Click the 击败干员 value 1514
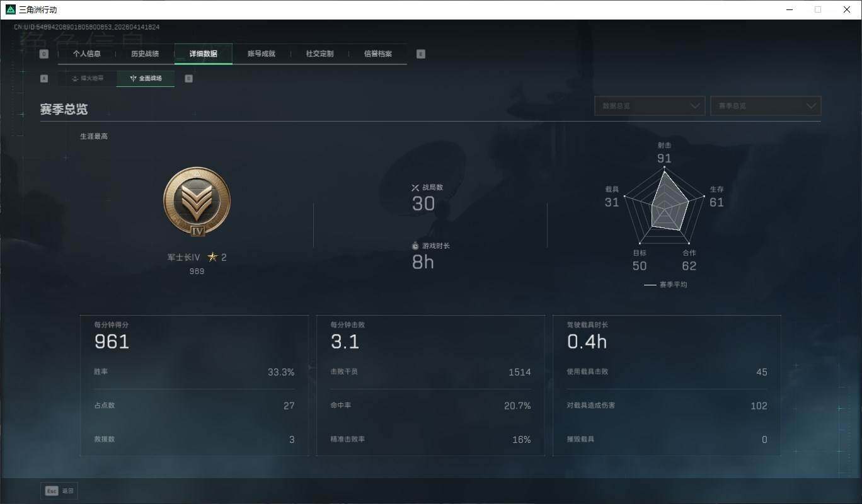This screenshot has height=504, width=862. 520,372
